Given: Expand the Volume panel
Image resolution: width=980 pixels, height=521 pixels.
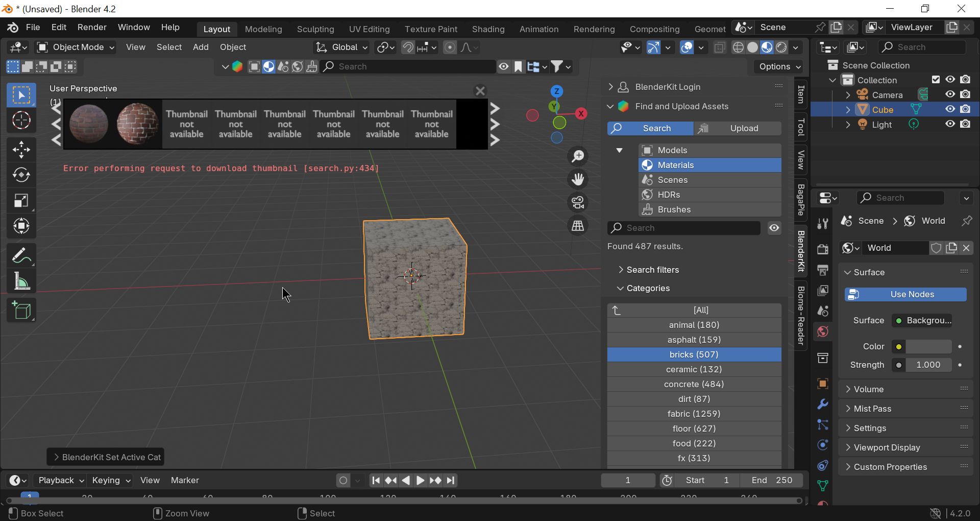Looking at the screenshot, I should click(868, 389).
